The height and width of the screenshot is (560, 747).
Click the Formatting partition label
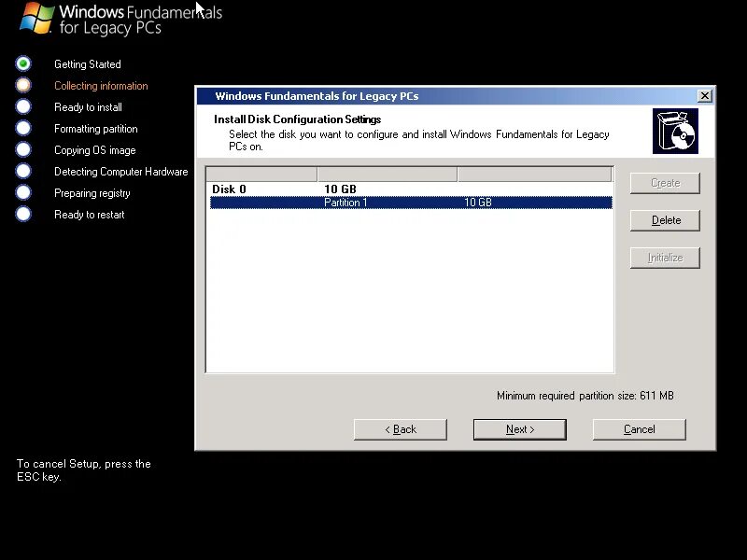(96, 129)
